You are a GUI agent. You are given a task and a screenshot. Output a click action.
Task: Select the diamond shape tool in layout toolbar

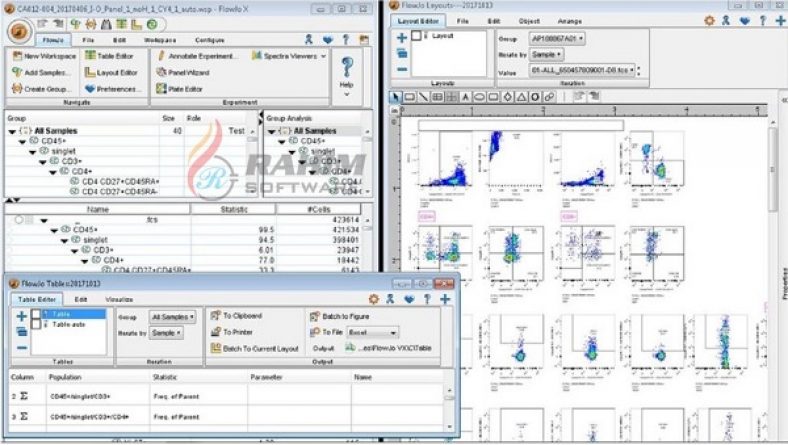[508, 97]
